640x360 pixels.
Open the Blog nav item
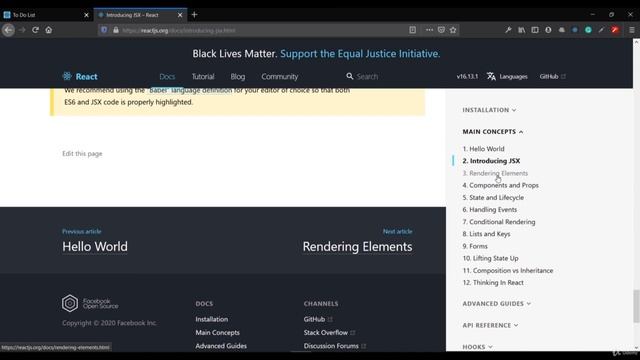point(238,76)
